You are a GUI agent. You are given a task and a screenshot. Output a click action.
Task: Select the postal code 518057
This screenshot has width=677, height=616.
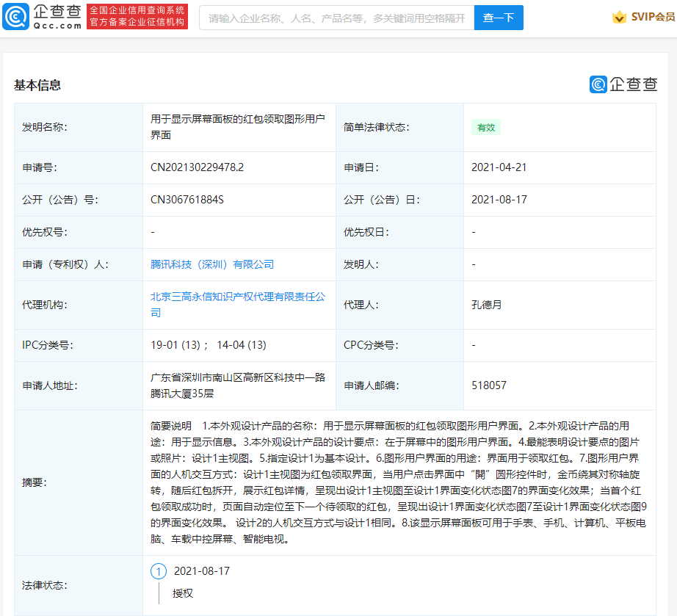488,385
